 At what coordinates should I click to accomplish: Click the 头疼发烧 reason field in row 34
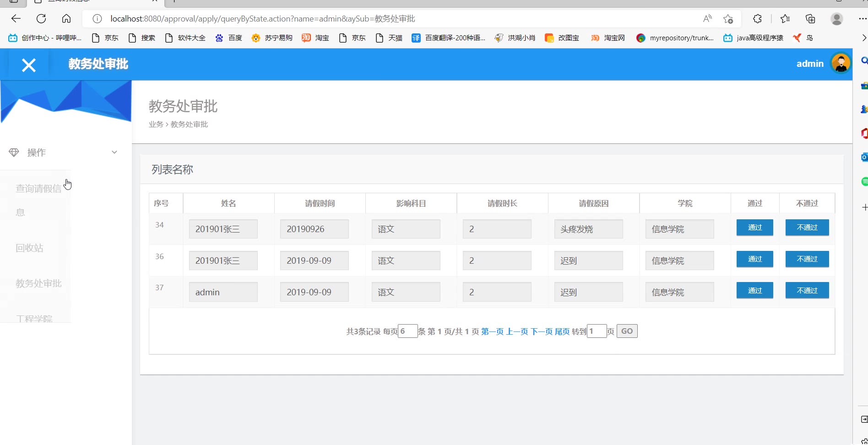pyautogui.click(x=588, y=229)
